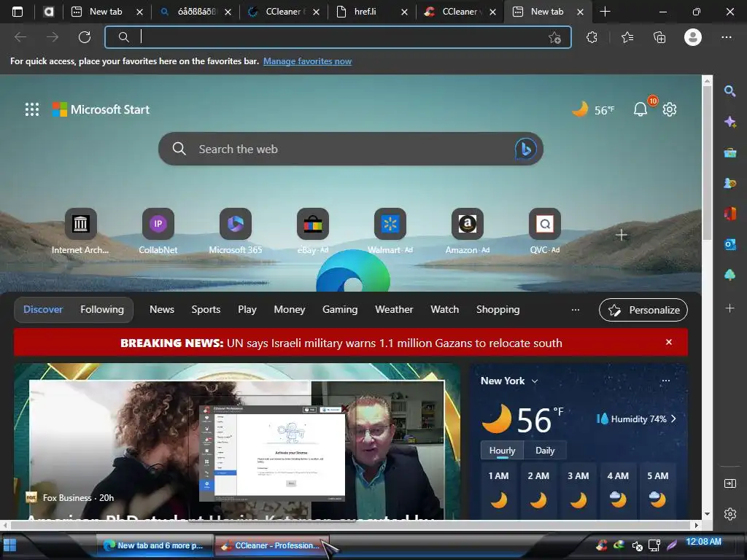Open the sidebar Tools briefcase icon
Screen dimensions: 747x560
click(x=729, y=153)
